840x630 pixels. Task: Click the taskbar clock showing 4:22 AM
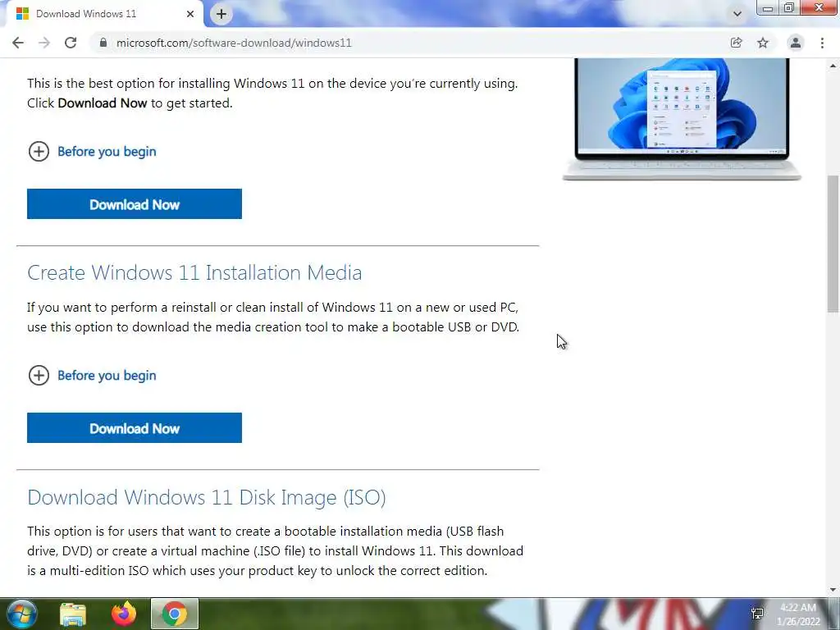pyautogui.click(x=798, y=614)
